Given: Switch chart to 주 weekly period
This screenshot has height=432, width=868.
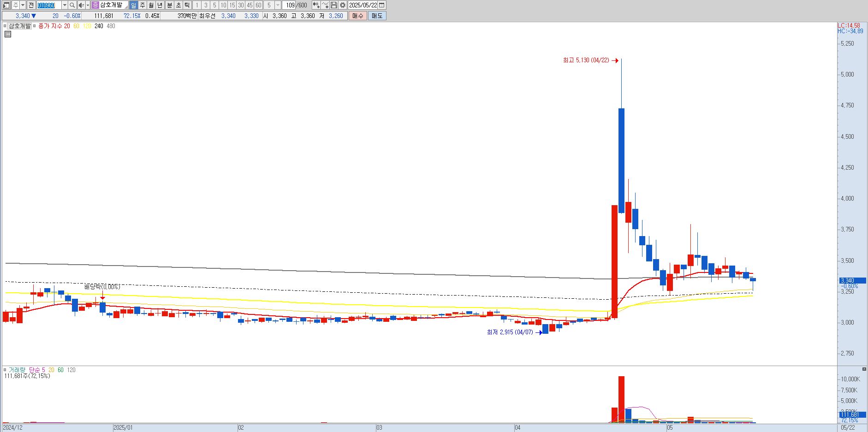Looking at the screenshot, I should (x=142, y=5).
